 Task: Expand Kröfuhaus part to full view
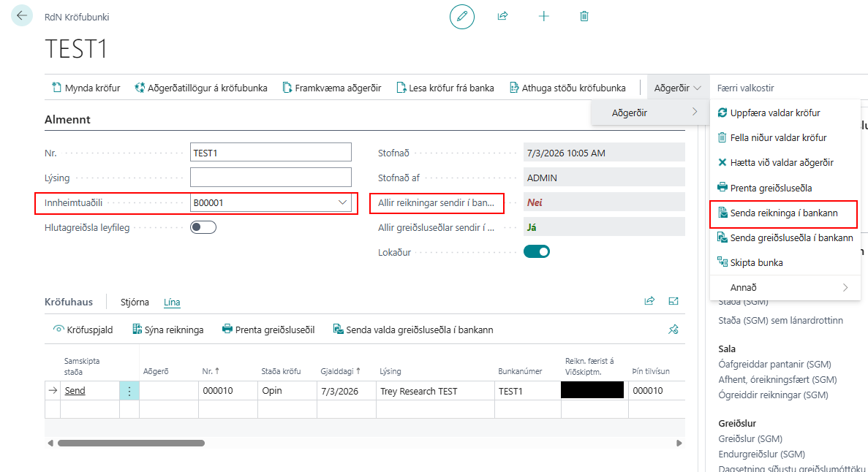[x=673, y=301]
